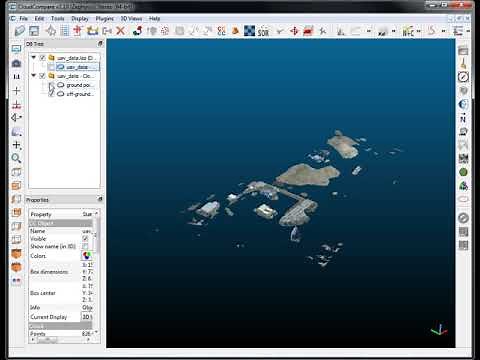
Task: Click the green sphere icon in right toolbar
Action: pos(463,172)
